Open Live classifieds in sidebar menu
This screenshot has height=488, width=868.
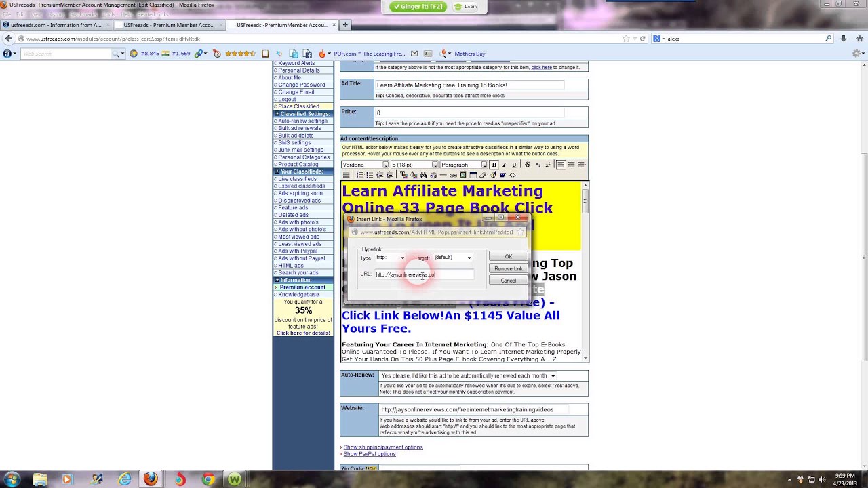point(297,179)
